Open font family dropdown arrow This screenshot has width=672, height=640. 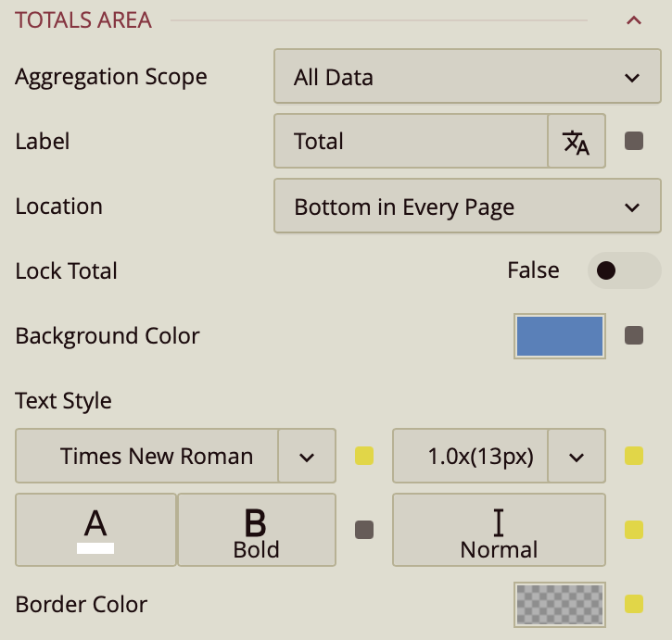(307, 456)
